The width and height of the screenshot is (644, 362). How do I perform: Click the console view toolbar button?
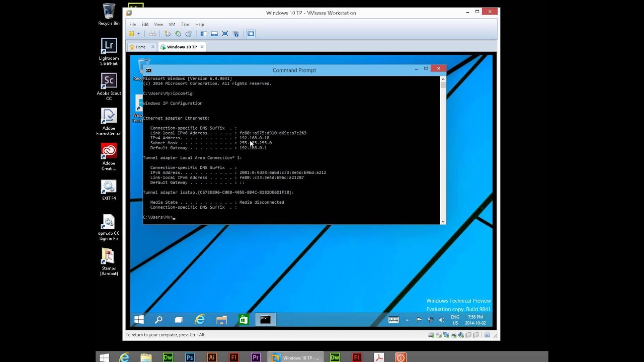[x=251, y=34]
